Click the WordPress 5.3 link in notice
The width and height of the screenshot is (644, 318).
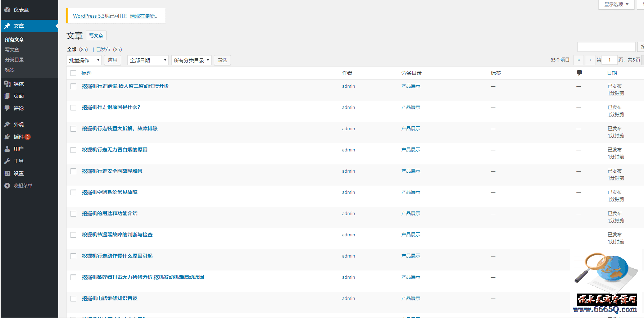[x=89, y=16]
